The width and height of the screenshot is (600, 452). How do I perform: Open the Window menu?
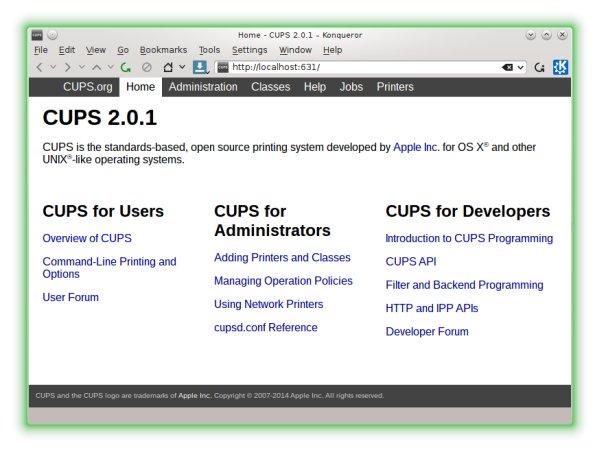pos(295,50)
